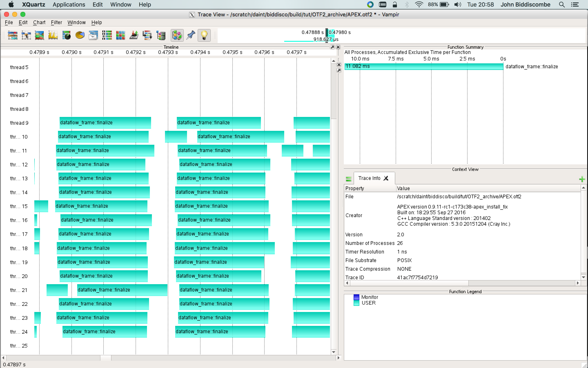588x368 pixels.
Task: Open the Call Tree chart
Action: point(147,35)
